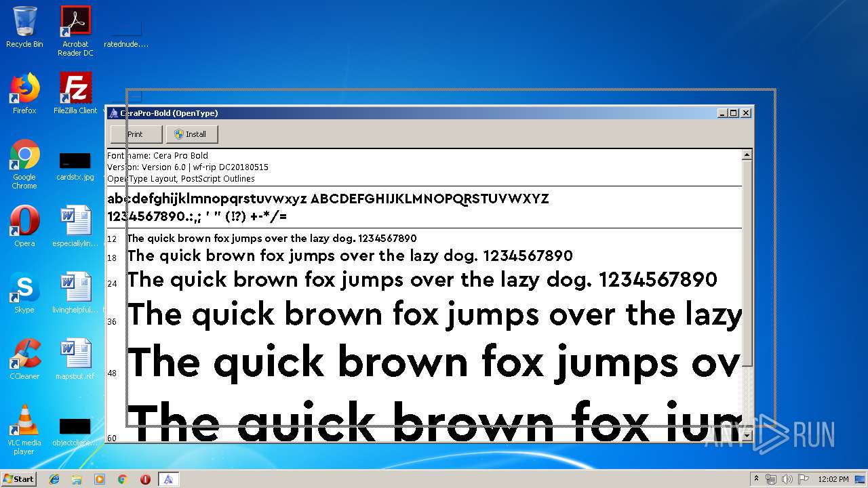Open the network tray icon
Screen dimensions: 868x488
pyautogui.click(x=771, y=479)
